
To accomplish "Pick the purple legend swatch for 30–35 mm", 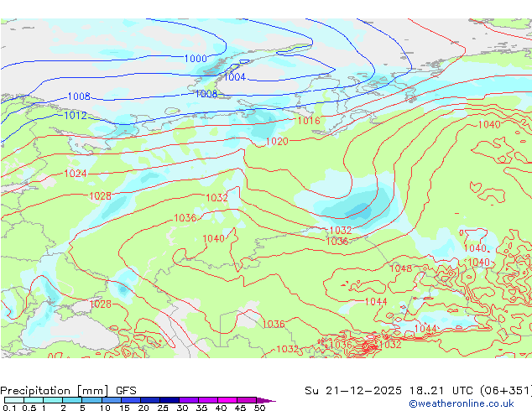I will pyautogui.click(x=189, y=400).
